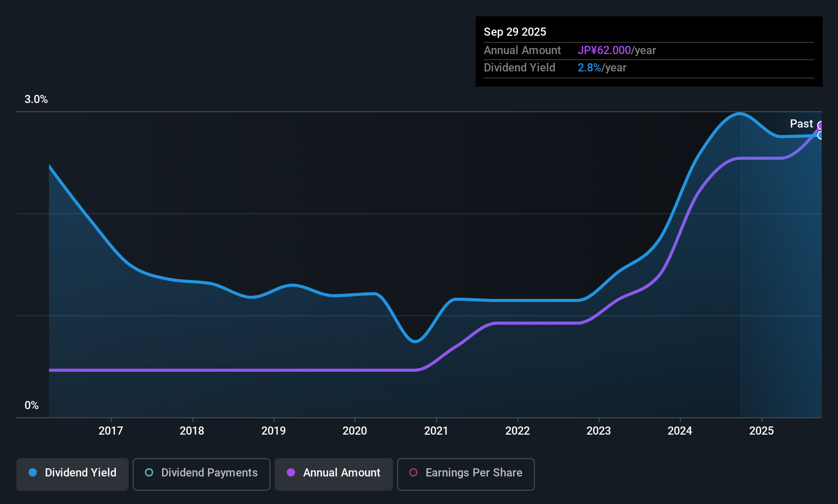Click the teal Dividend Payments circle icon

tap(149, 473)
